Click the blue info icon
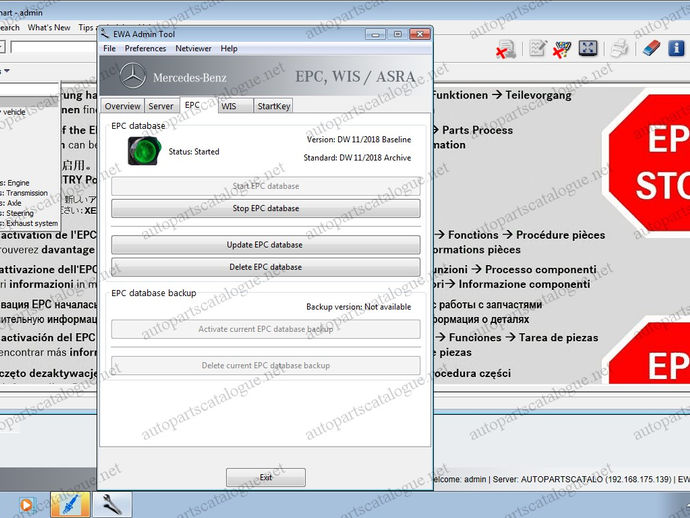The height and width of the screenshot is (518, 690). tap(676, 48)
